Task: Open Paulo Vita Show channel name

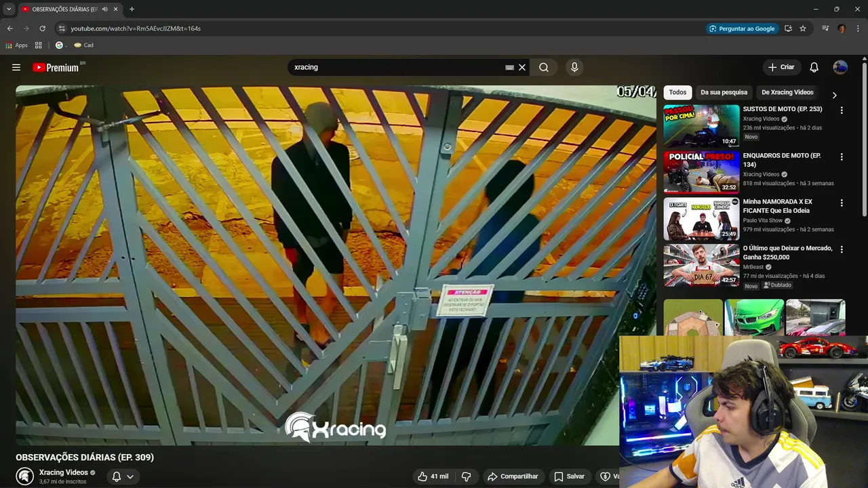Action: (x=762, y=220)
